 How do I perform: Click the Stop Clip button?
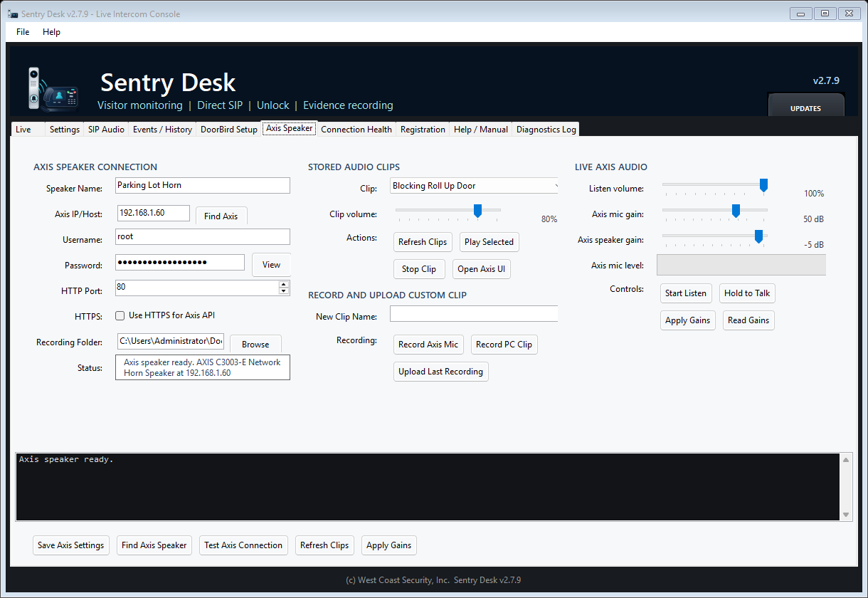[x=419, y=269]
